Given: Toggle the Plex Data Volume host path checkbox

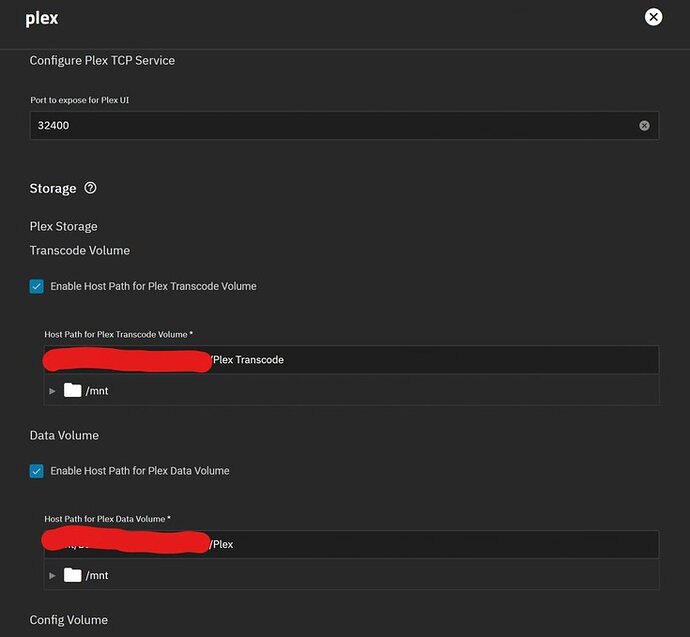Looking at the screenshot, I should click(x=37, y=471).
